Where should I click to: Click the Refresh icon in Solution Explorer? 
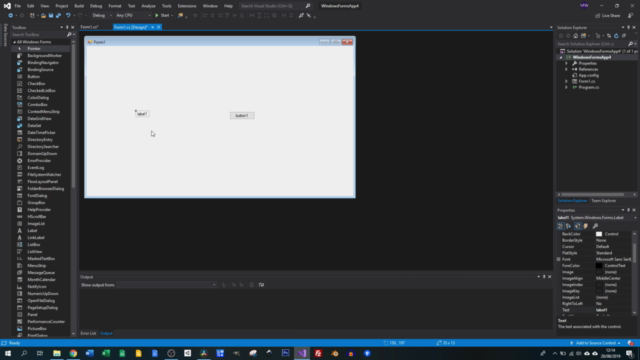coord(616,36)
